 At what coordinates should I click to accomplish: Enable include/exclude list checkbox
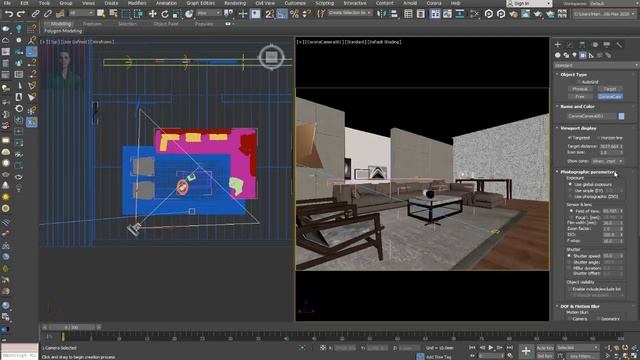tap(570, 289)
